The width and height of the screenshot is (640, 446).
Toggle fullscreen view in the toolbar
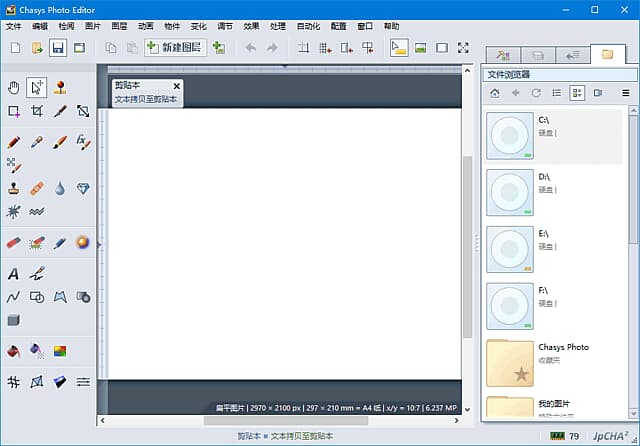coord(463,47)
